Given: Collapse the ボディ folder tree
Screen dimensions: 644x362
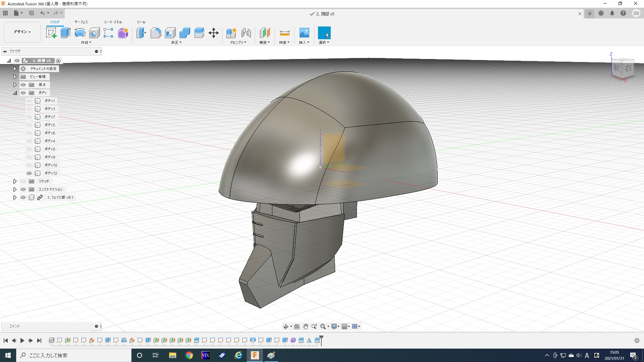Looking at the screenshot, I should point(15,93).
